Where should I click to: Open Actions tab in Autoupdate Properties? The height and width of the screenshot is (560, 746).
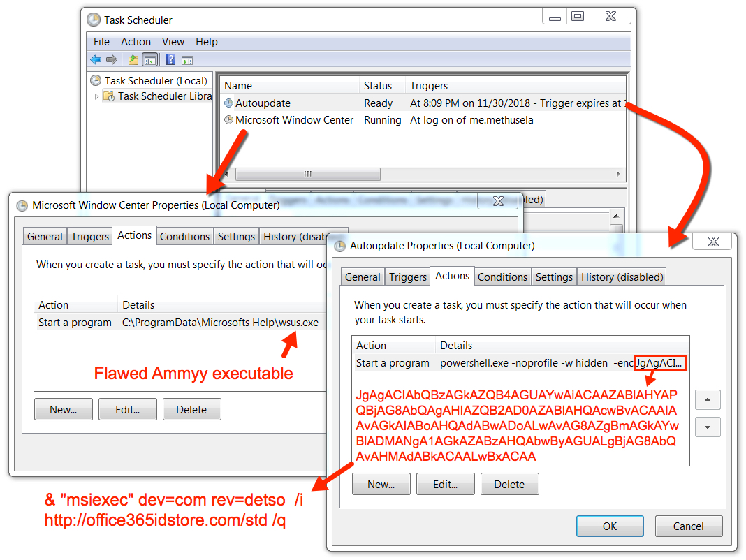coord(452,276)
